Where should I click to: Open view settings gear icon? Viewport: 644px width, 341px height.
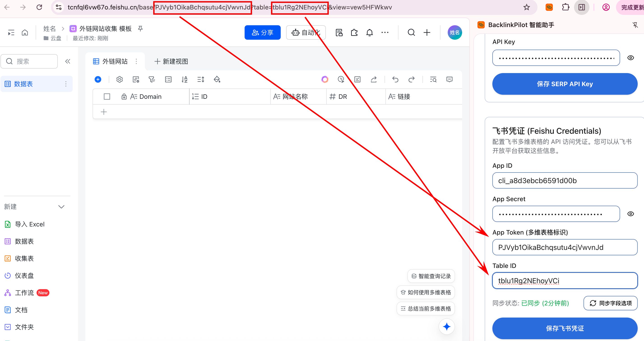(x=120, y=79)
